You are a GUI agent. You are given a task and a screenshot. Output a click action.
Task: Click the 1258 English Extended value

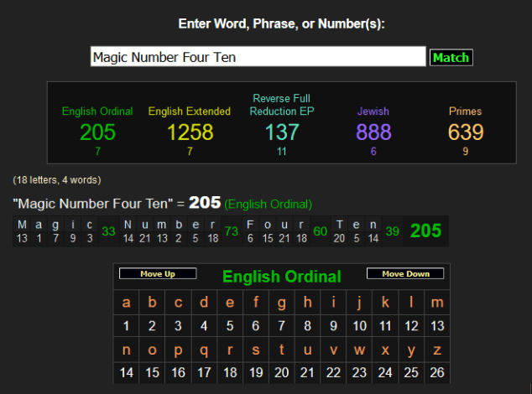(x=190, y=132)
